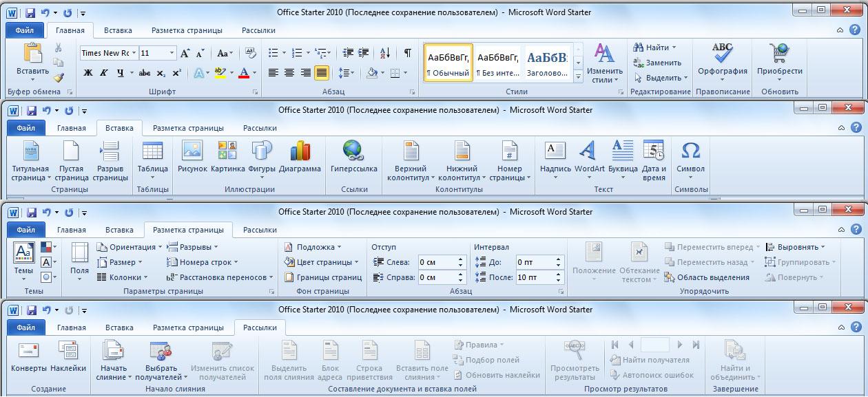The image size is (868, 397).
Task: Insert a Диаграмма chart
Action: pyautogui.click(x=300, y=151)
